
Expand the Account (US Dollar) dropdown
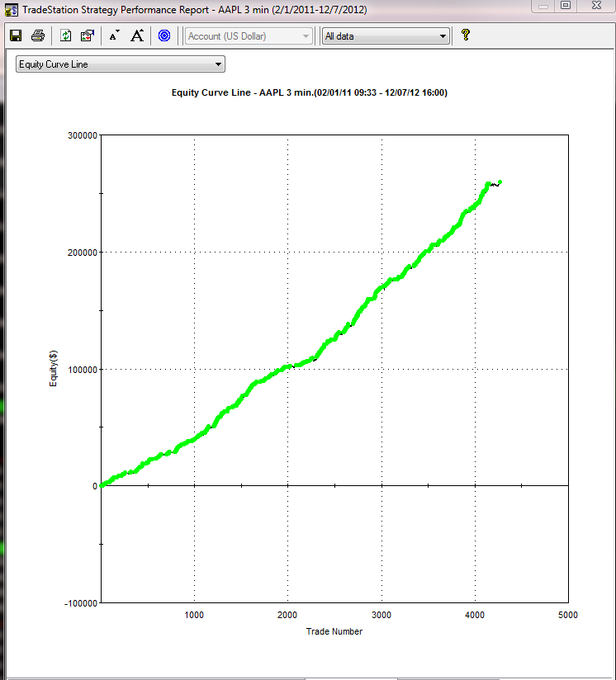pos(306,36)
